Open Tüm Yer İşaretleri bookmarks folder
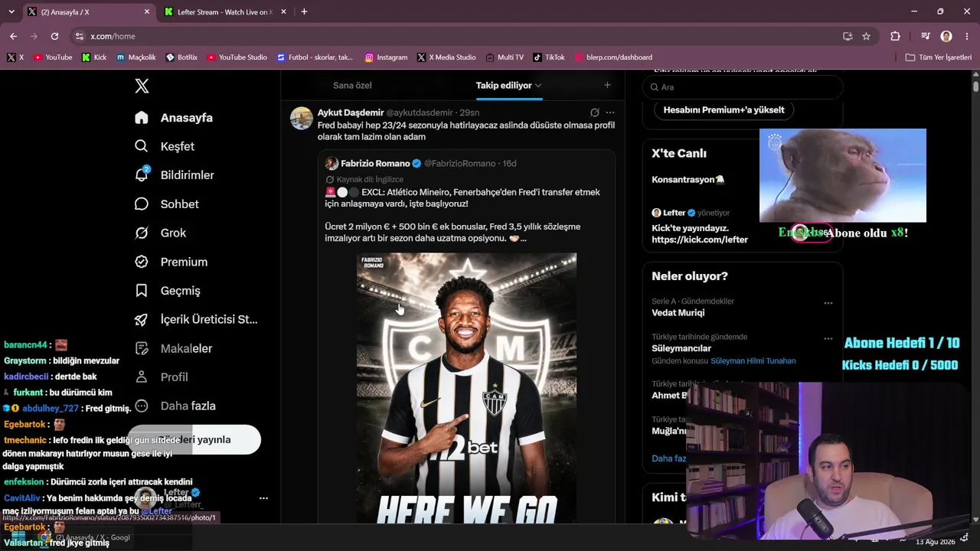 pyautogui.click(x=939, y=57)
